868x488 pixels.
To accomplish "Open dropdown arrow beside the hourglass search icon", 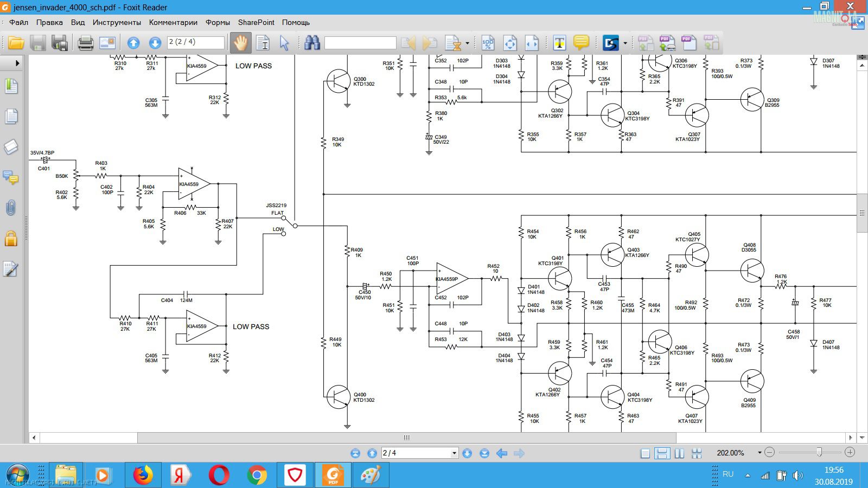I will click(x=467, y=43).
